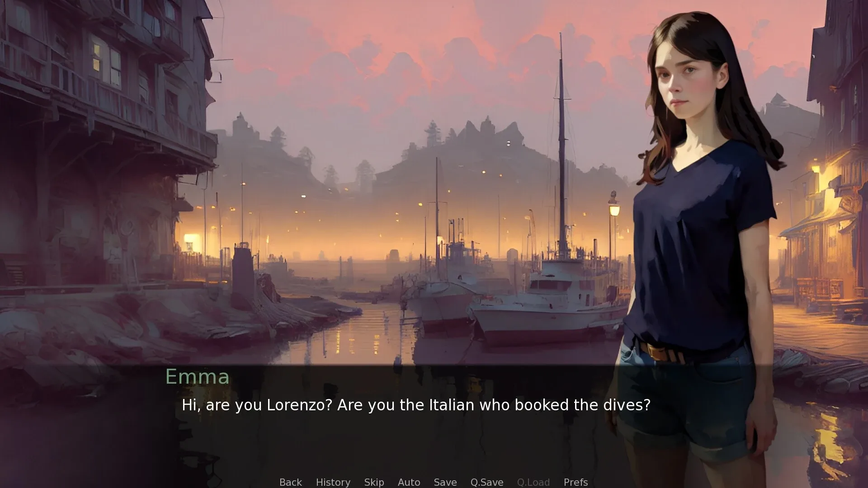Open the History log
Image resolution: width=868 pixels, height=488 pixels.
[x=333, y=482]
